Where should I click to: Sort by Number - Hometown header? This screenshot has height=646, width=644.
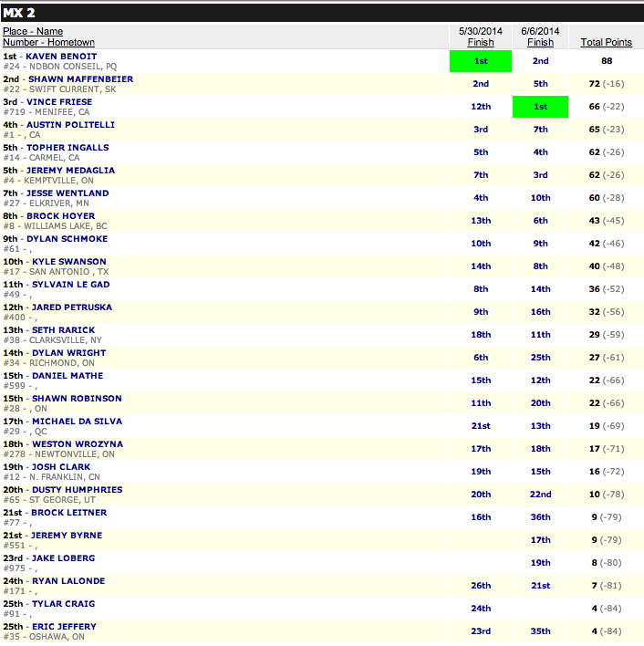[48, 42]
